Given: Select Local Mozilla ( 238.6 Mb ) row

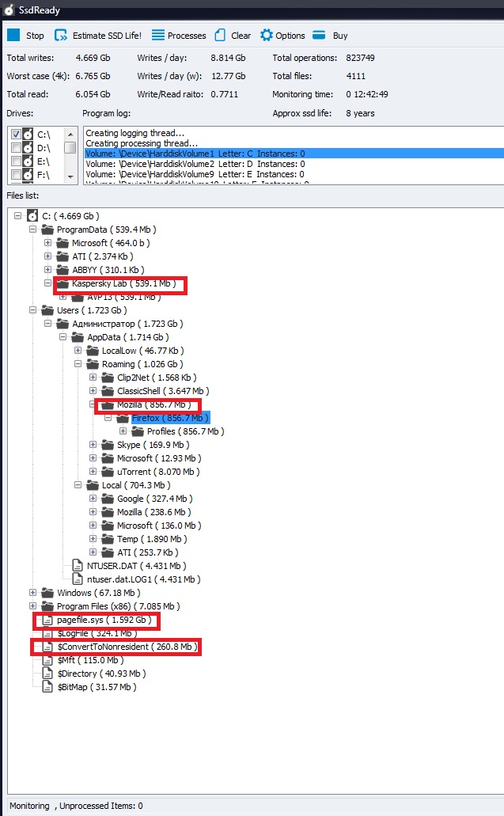Looking at the screenshot, I should (x=154, y=512).
